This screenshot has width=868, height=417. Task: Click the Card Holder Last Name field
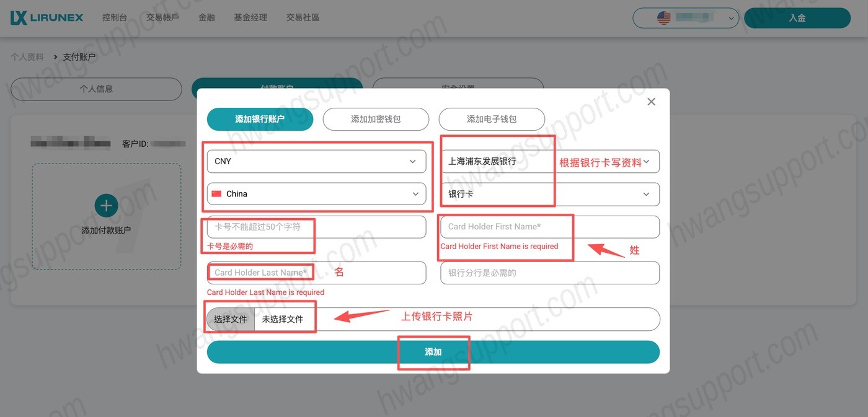(317, 273)
